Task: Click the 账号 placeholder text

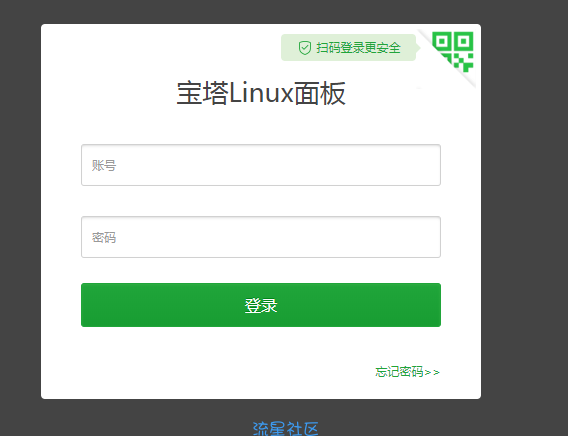Action: [x=104, y=165]
